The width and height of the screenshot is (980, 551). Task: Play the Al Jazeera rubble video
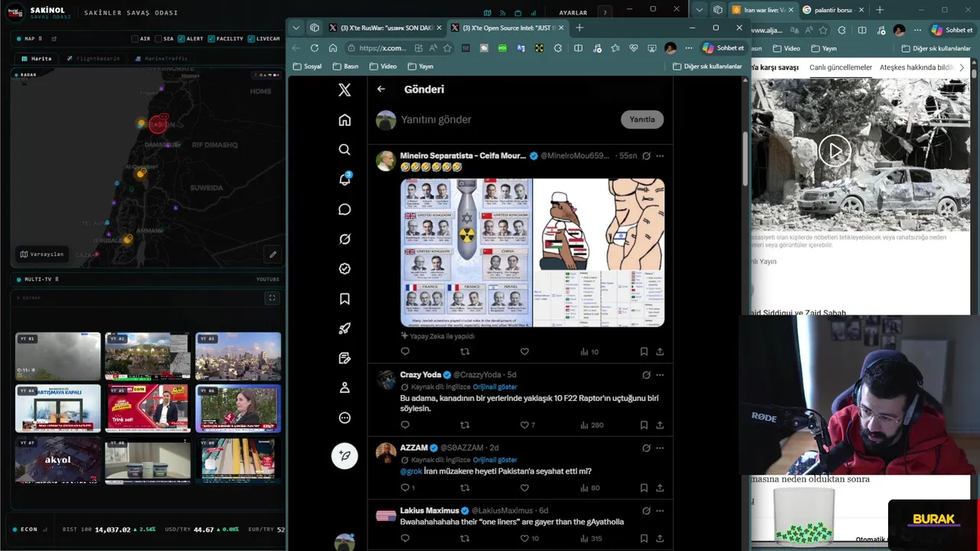[835, 151]
